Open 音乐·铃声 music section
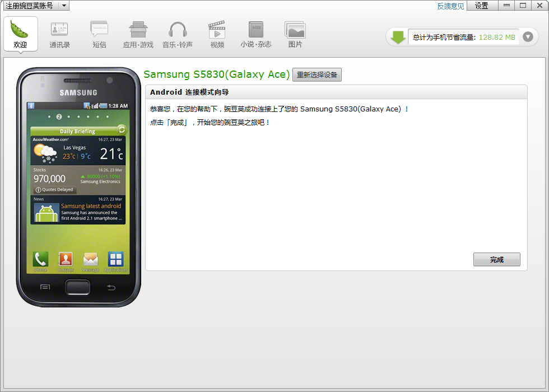The width and height of the screenshot is (549, 392). pyautogui.click(x=178, y=35)
